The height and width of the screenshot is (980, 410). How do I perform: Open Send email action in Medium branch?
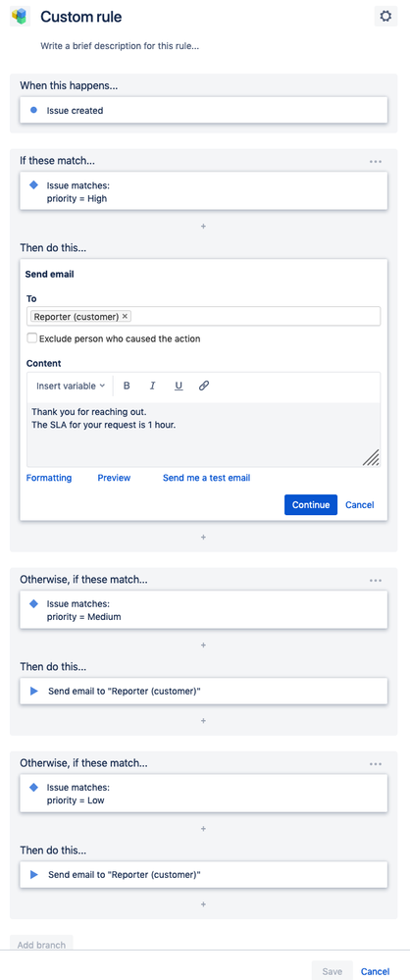[x=204, y=692]
